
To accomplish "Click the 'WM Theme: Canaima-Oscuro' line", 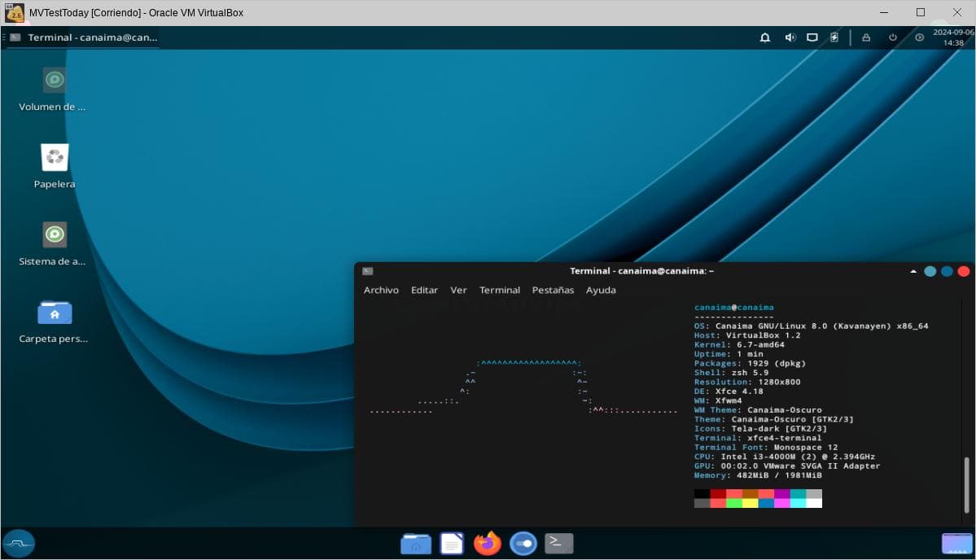I will 758,410.
